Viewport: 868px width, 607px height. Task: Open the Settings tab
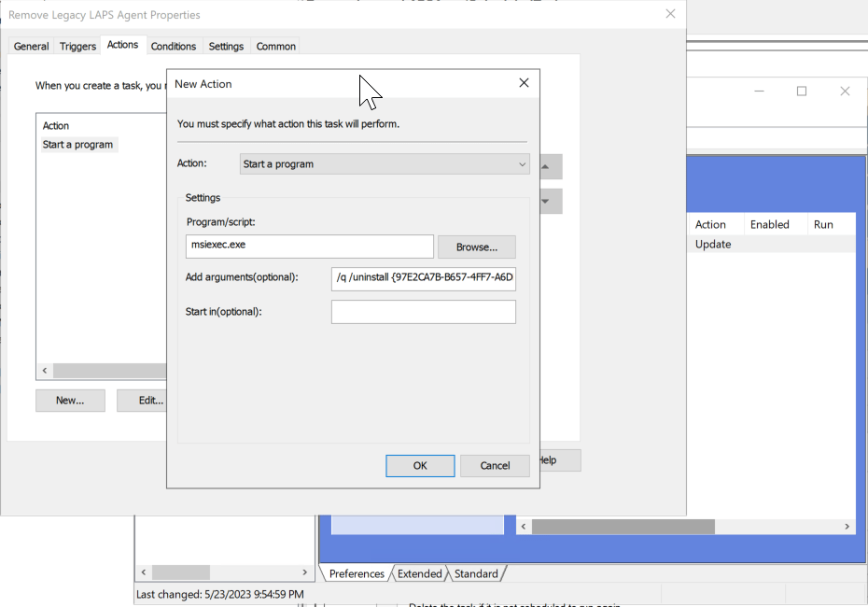(226, 47)
